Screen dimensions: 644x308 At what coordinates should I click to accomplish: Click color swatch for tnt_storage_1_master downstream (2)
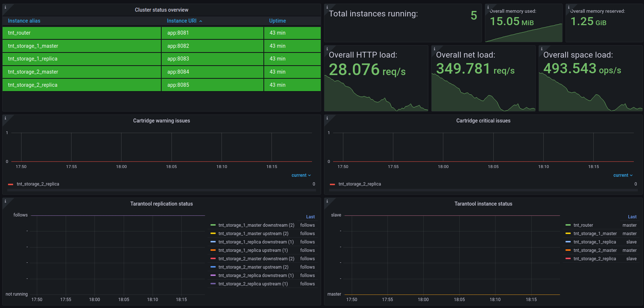coord(213,225)
